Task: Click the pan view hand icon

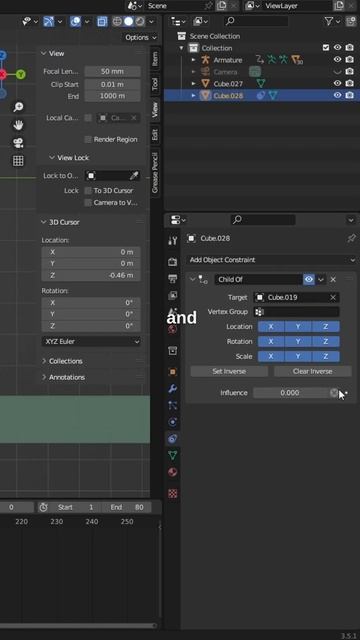Action: 18,125
